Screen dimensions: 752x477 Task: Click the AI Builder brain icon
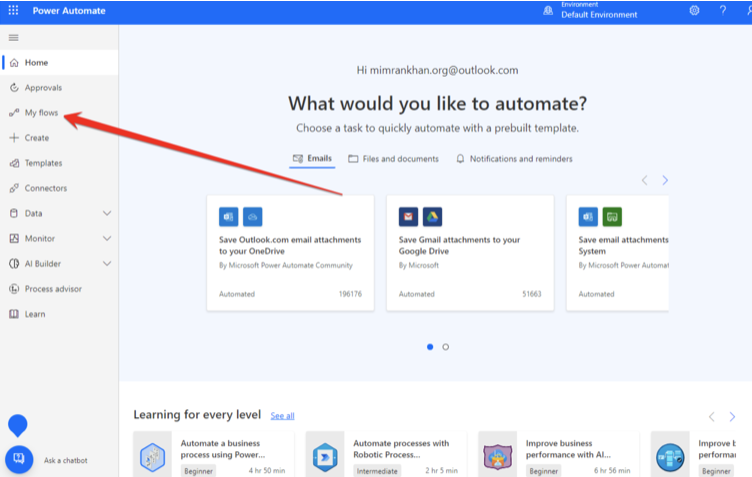coord(14,264)
